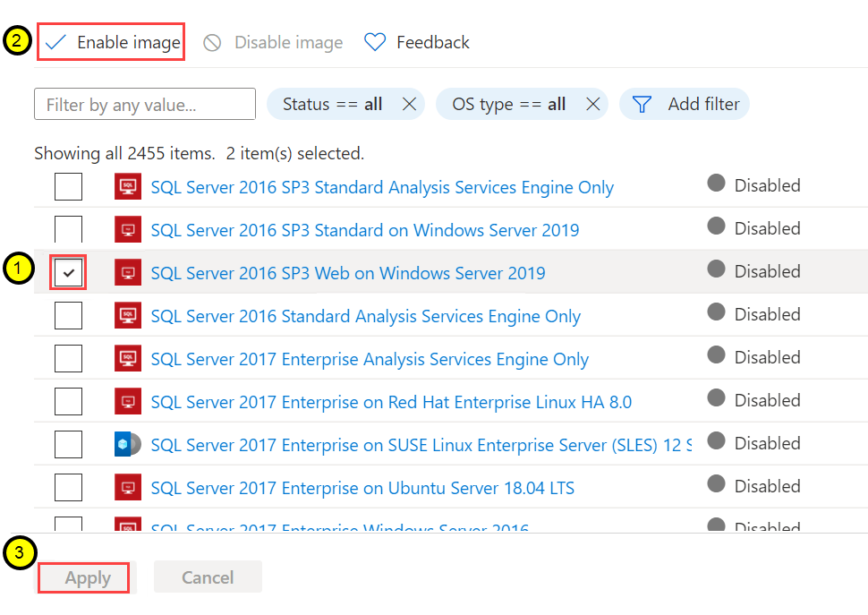Click Disable image in the toolbar
Image resolution: width=868 pixels, height=615 pixels.
pos(273,43)
